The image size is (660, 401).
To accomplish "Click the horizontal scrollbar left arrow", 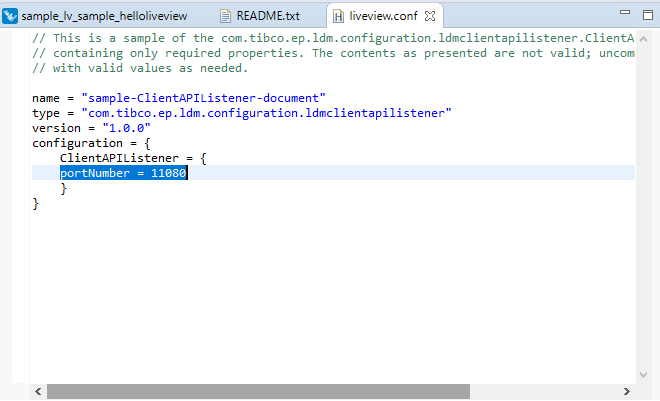I will [38, 391].
